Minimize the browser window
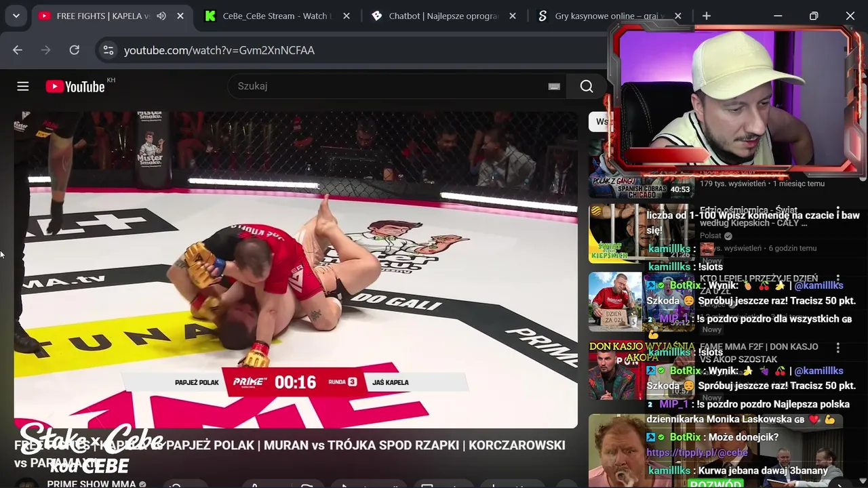 (778, 16)
